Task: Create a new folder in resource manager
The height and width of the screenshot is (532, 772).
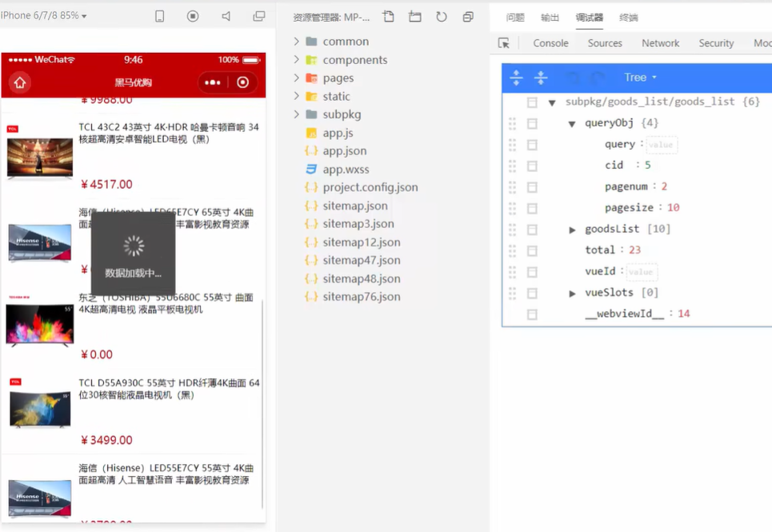Action: pos(415,18)
